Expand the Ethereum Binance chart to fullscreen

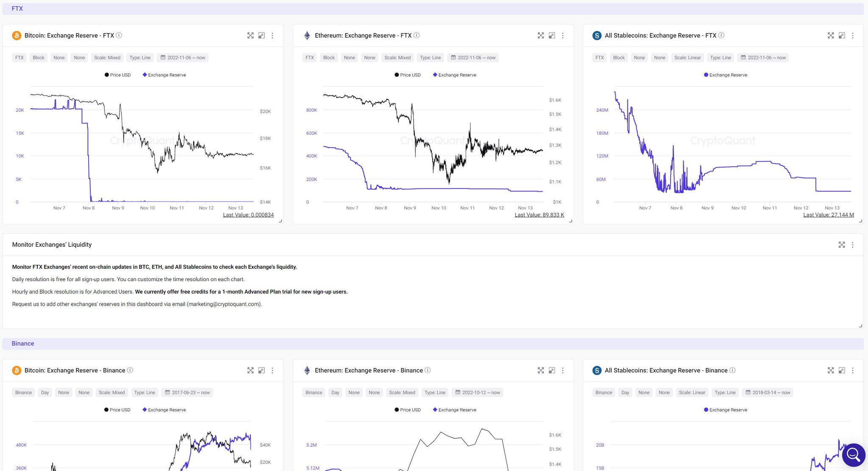541,371
